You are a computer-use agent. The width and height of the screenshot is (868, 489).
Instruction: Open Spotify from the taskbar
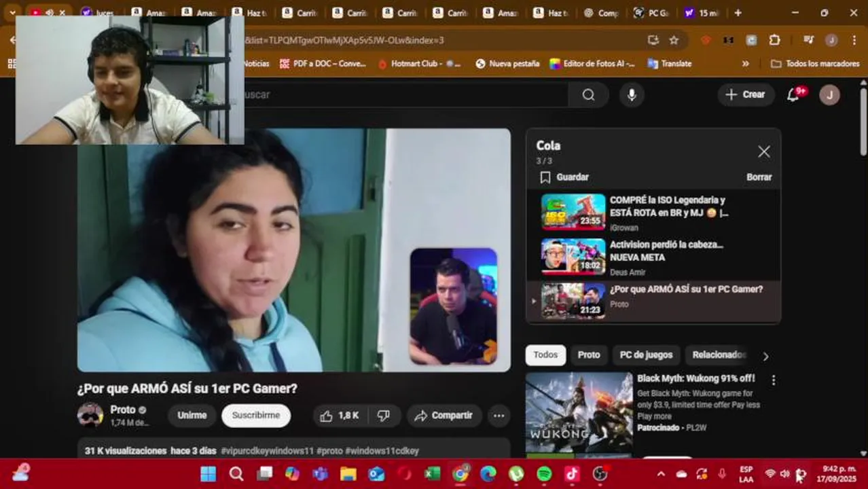544,473
